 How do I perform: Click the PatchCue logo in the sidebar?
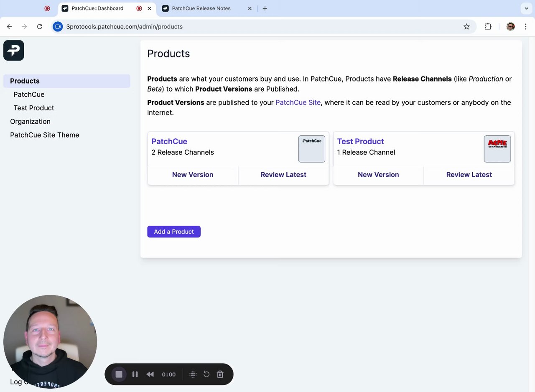pyautogui.click(x=14, y=51)
